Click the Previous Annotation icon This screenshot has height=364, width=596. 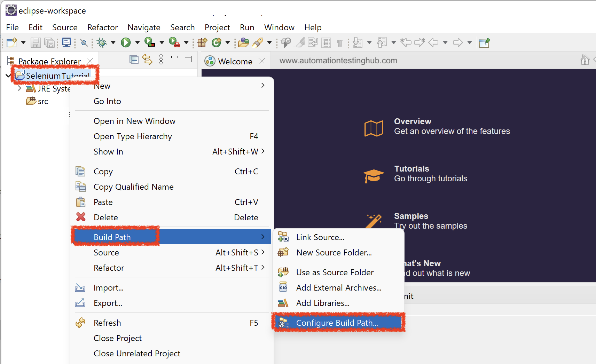tap(382, 42)
